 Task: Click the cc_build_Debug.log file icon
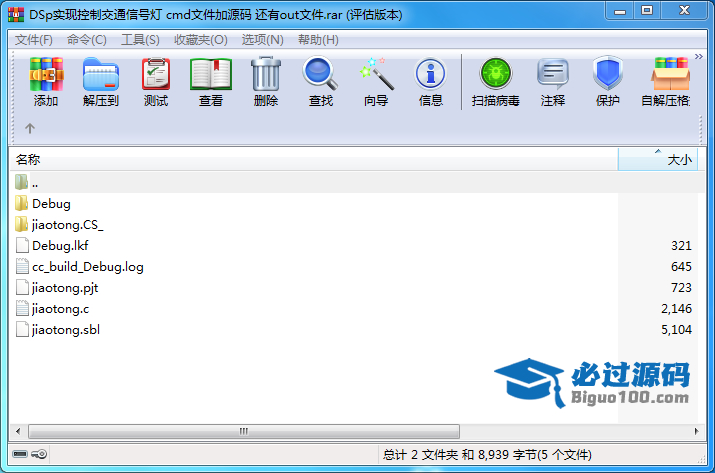[22, 266]
